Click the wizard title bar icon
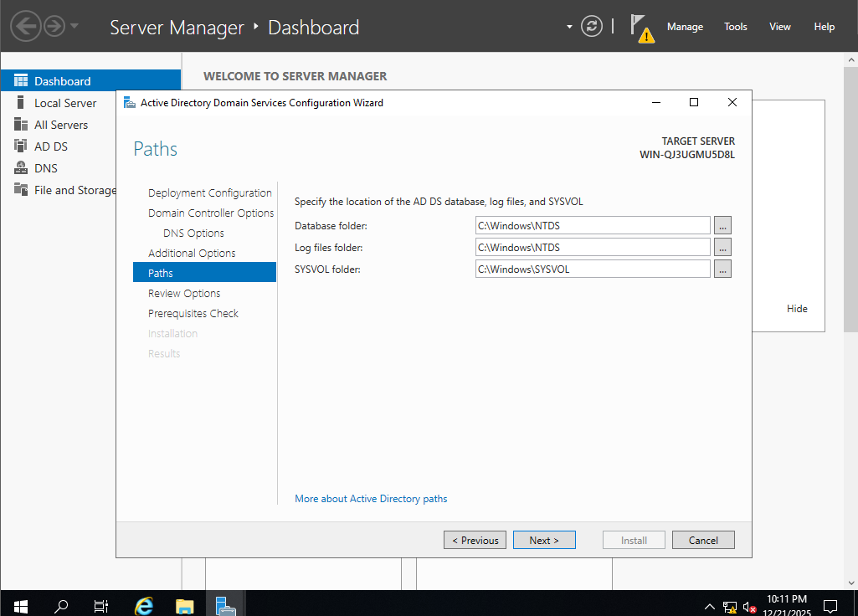Viewport: 858px width, 616px height. [130, 102]
